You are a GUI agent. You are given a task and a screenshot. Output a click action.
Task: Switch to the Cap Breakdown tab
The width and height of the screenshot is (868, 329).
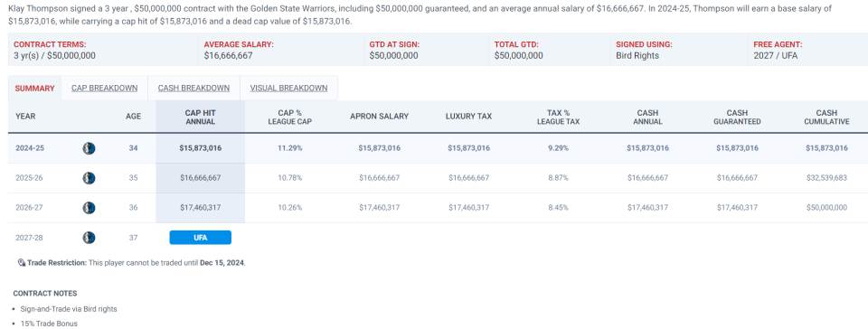[105, 89]
